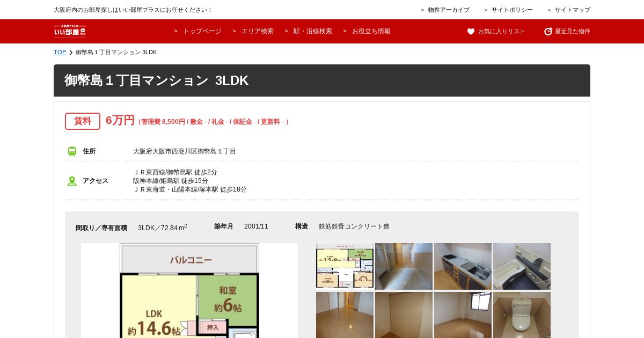644x338 pixels.
Task: Click the recently viewed clock icon
Action: pyautogui.click(x=548, y=32)
